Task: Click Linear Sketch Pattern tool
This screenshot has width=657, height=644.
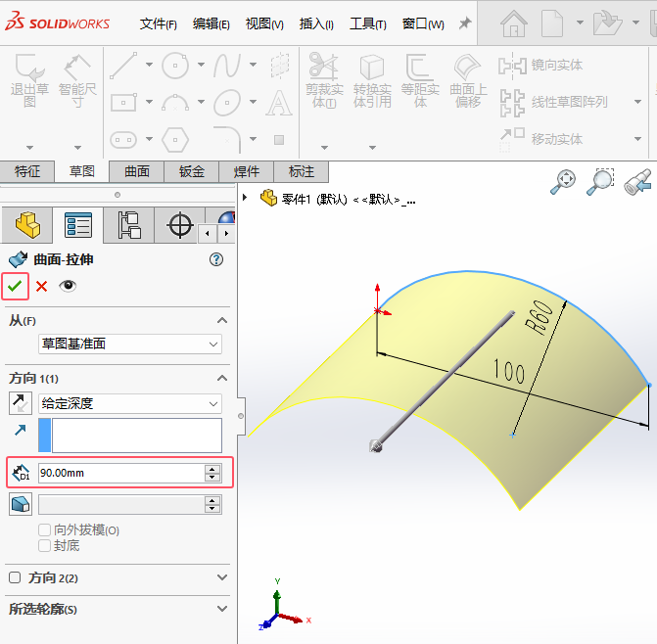Action: click(x=553, y=102)
